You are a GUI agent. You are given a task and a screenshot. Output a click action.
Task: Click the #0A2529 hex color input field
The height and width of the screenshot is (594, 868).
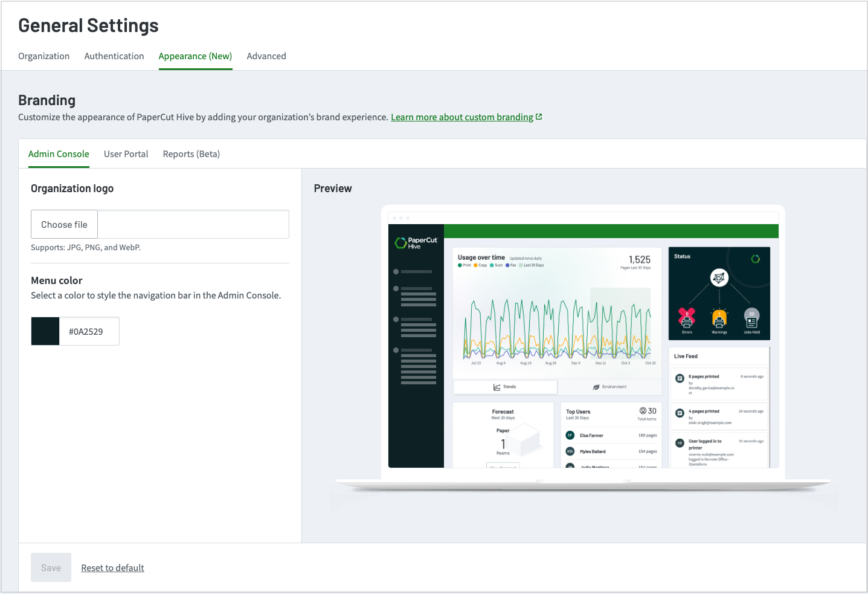[89, 331]
